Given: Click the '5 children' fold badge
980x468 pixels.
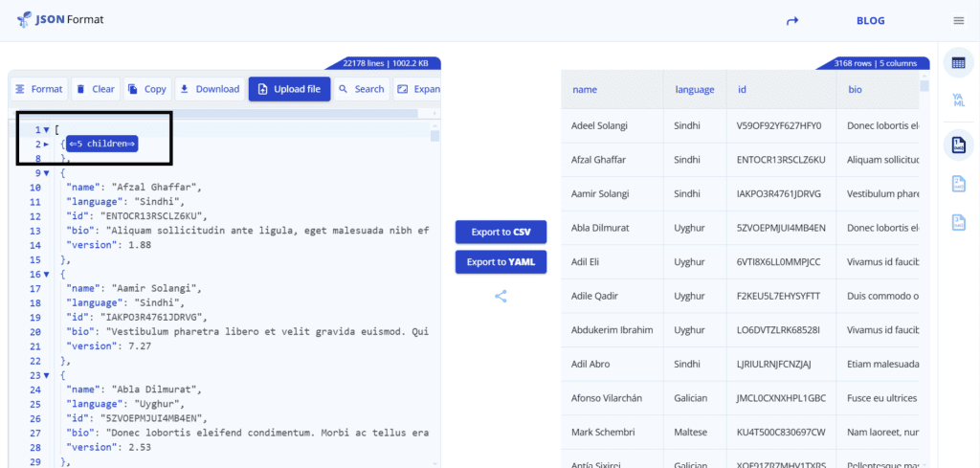Looking at the screenshot, I should click(102, 145).
